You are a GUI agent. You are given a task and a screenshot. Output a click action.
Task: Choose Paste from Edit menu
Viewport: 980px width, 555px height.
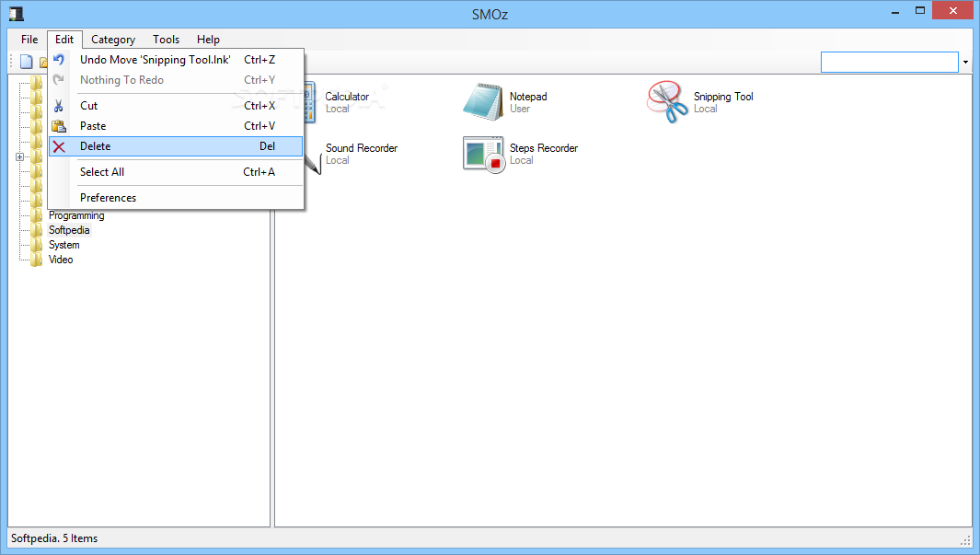[x=177, y=125]
